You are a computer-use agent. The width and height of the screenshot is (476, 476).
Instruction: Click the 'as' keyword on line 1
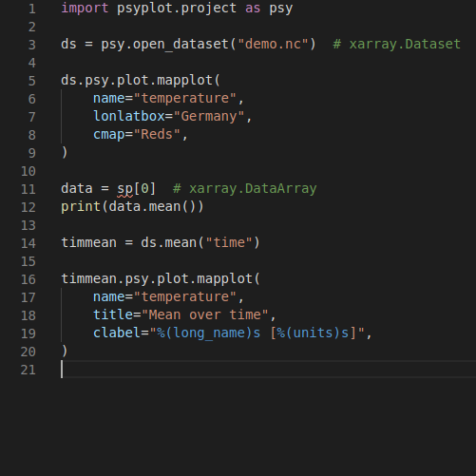tap(253, 9)
